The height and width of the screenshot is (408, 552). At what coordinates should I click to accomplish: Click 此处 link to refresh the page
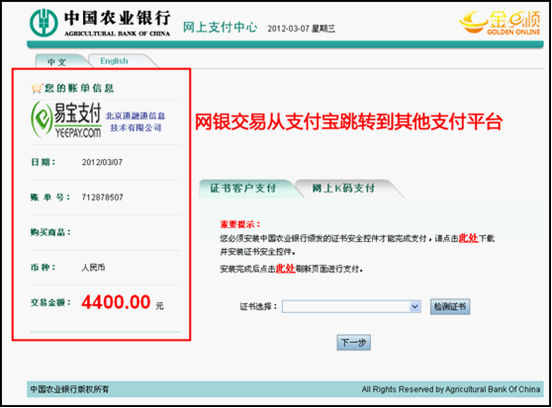click(x=285, y=269)
